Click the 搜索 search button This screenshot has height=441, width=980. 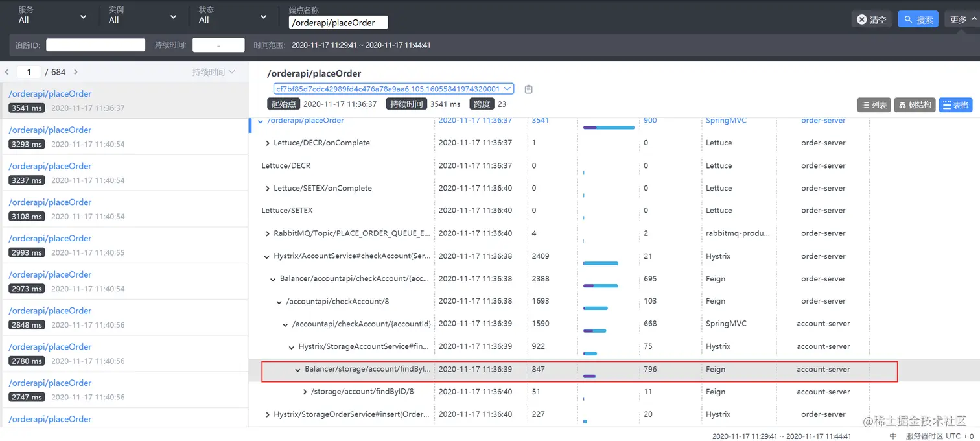918,19
